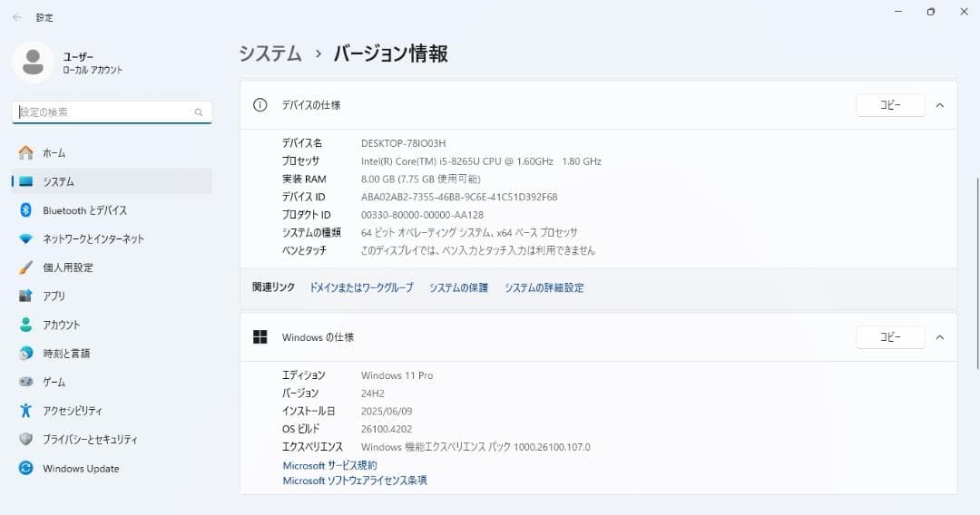Open 時刻と言語 settings
Image resolution: width=980 pixels, height=515 pixels.
click(112, 354)
